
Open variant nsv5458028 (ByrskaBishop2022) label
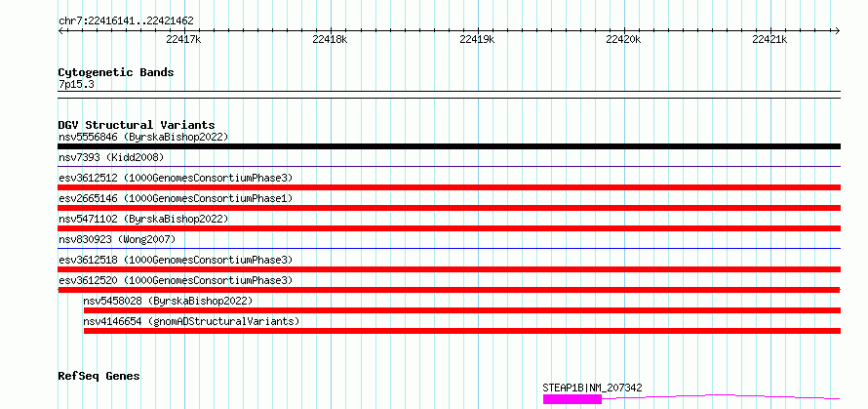tap(168, 301)
